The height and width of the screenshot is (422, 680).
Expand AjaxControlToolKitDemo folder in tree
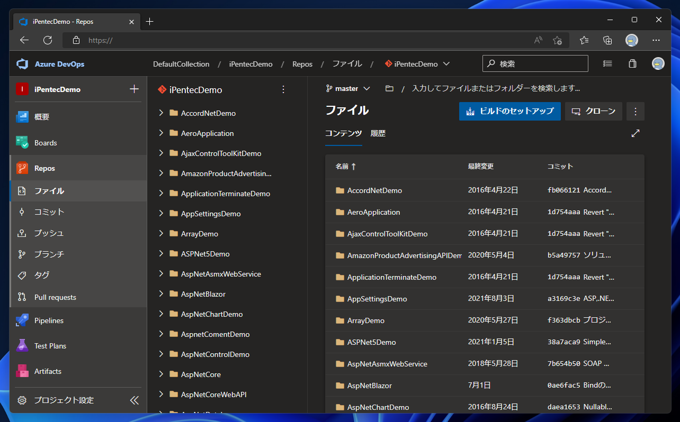tap(161, 153)
